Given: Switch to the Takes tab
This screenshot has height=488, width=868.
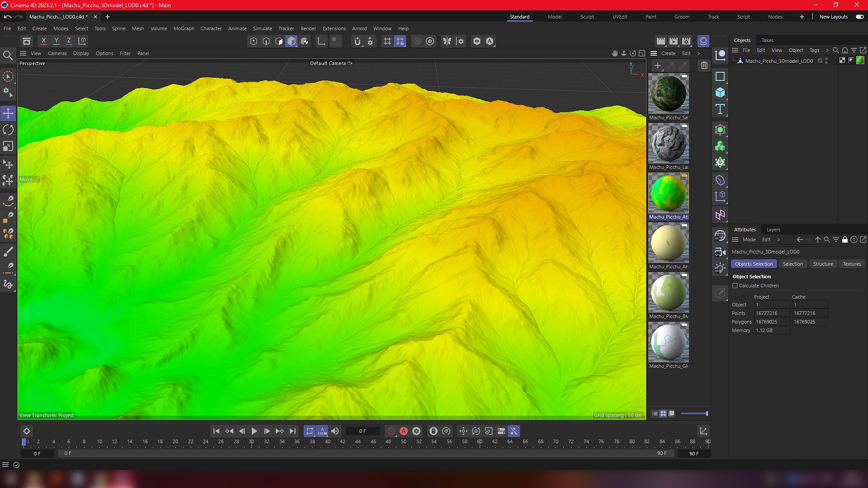Looking at the screenshot, I should coord(767,40).
